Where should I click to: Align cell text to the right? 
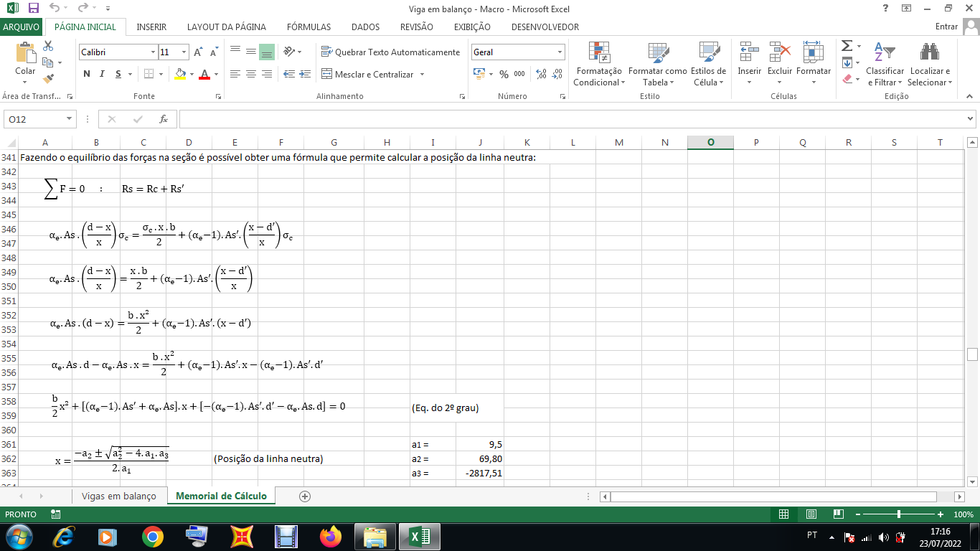point(267,74)
